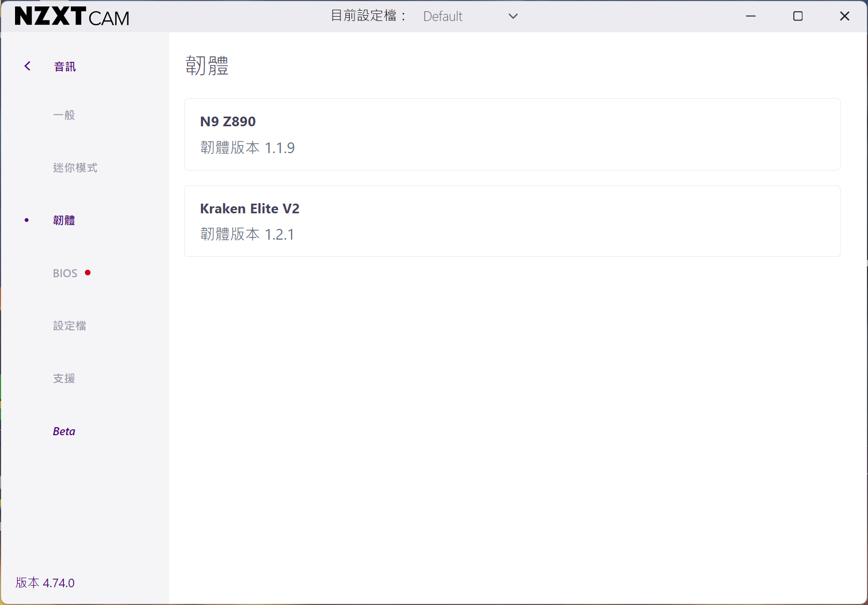Click the 版本 4.74.0 app version label

45,583
